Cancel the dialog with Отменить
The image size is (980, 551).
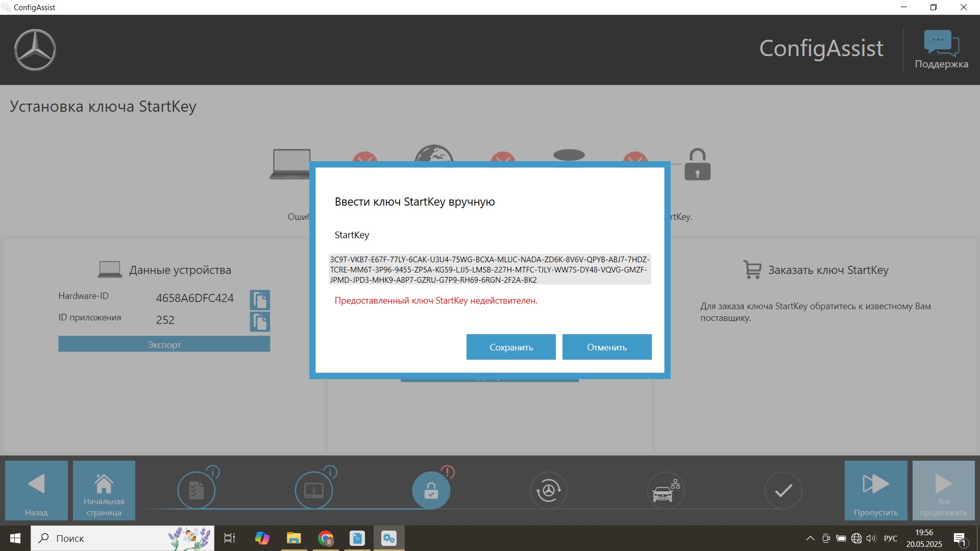pyautogui.click(x=607, y=347)
